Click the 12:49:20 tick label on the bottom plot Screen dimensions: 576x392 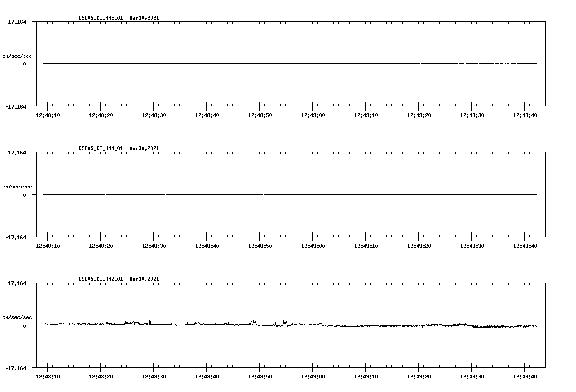pyautogui.click(x=419, y=375)
